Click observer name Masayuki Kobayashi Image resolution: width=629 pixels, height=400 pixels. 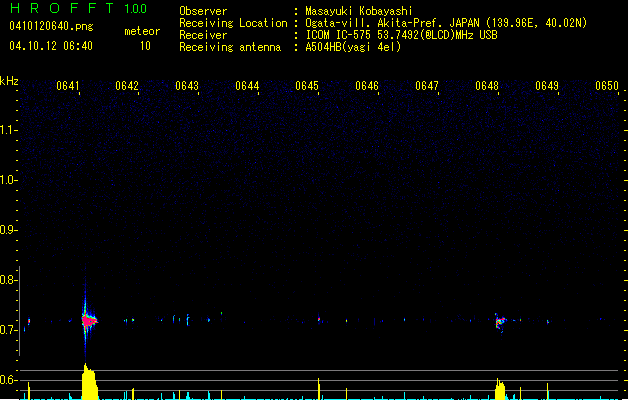tap(359, 11)
